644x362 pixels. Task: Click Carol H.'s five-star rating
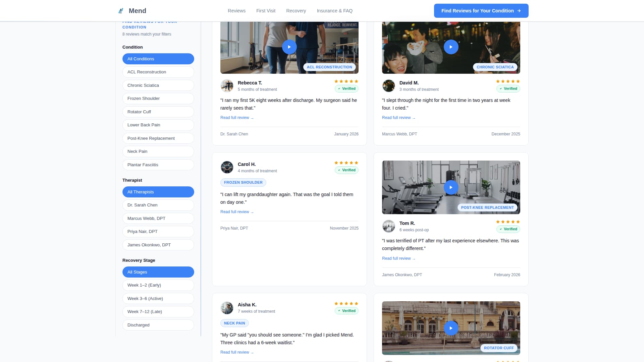(346, 163)
